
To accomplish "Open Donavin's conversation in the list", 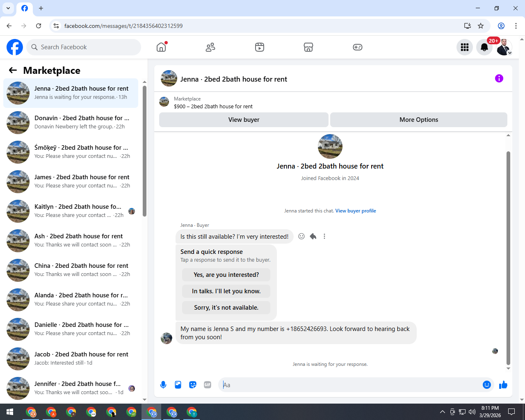I will pyautogui.click(x=71, y=123).
